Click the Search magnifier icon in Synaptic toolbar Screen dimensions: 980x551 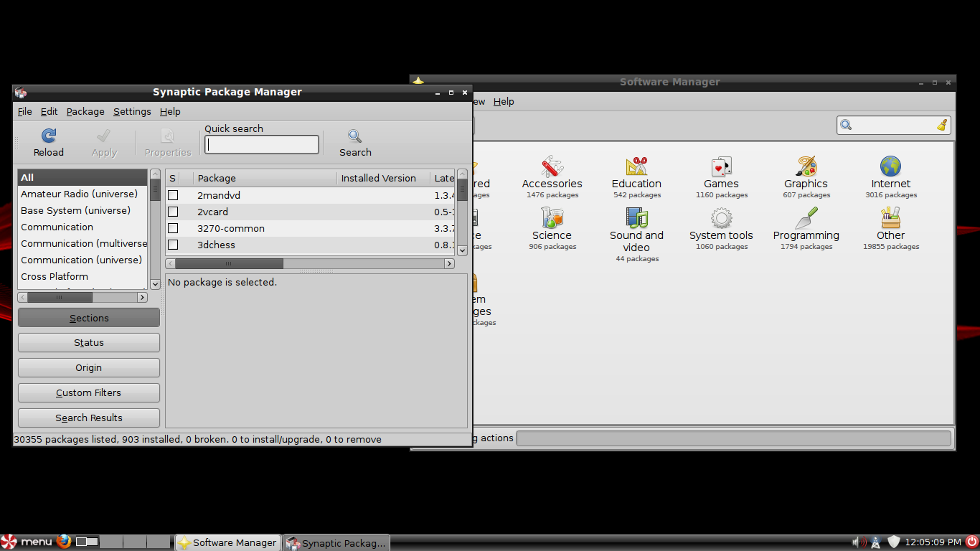[355, 136]
